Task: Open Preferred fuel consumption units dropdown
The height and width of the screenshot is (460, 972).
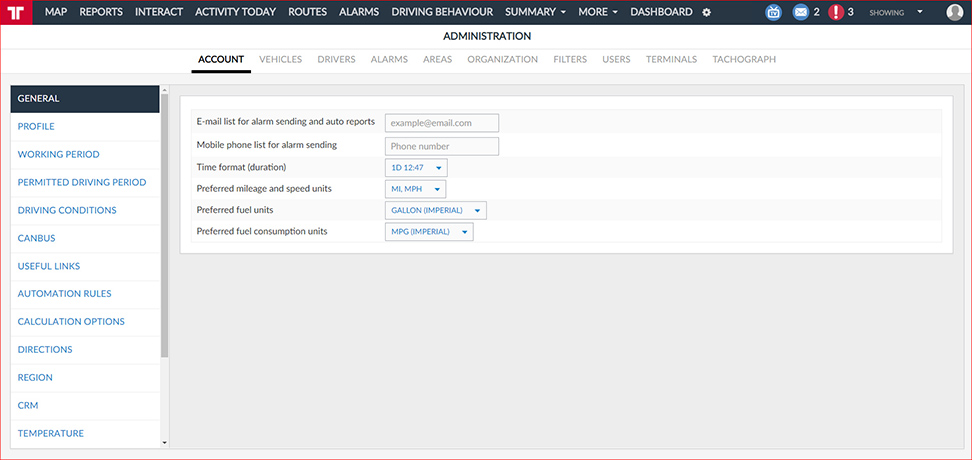Action: 428,232
